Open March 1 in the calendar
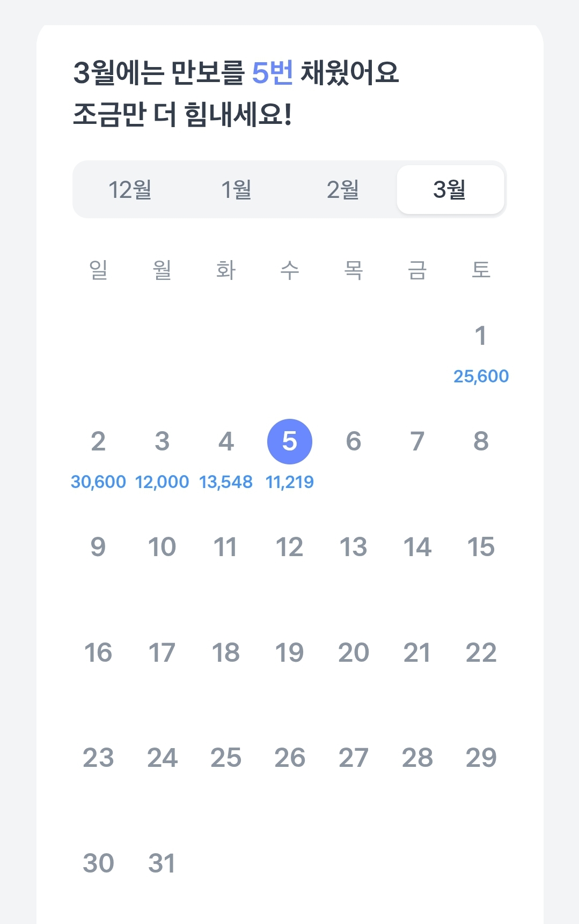This screenshot has width=579, height=924. coord(481,336)
